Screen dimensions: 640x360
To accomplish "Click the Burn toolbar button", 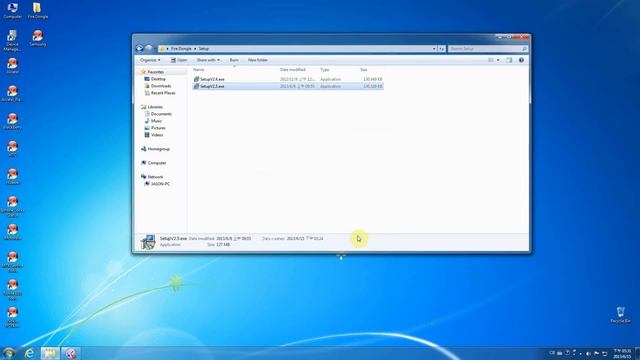I will point(234,60).
